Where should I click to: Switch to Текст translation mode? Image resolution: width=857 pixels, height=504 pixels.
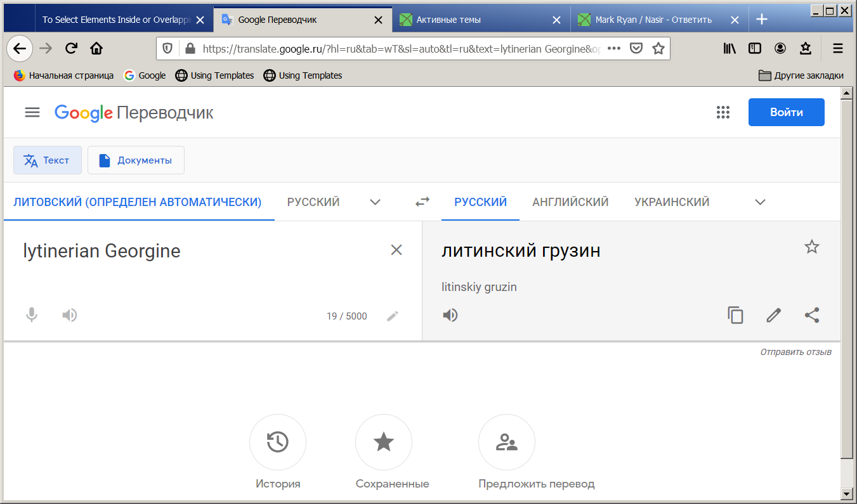click(x=48, y=160)
